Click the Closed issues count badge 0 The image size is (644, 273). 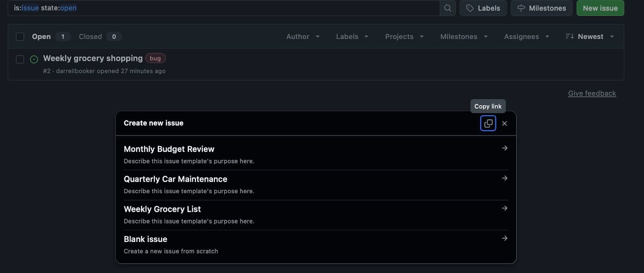click(114, 37)
